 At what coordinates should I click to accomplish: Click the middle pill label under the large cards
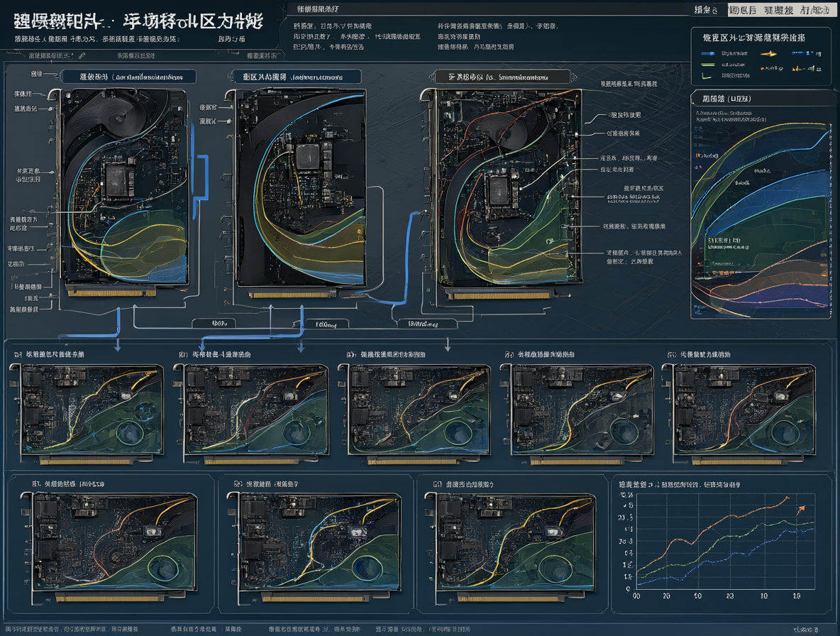pyautogui.click(x=326, y=324)
